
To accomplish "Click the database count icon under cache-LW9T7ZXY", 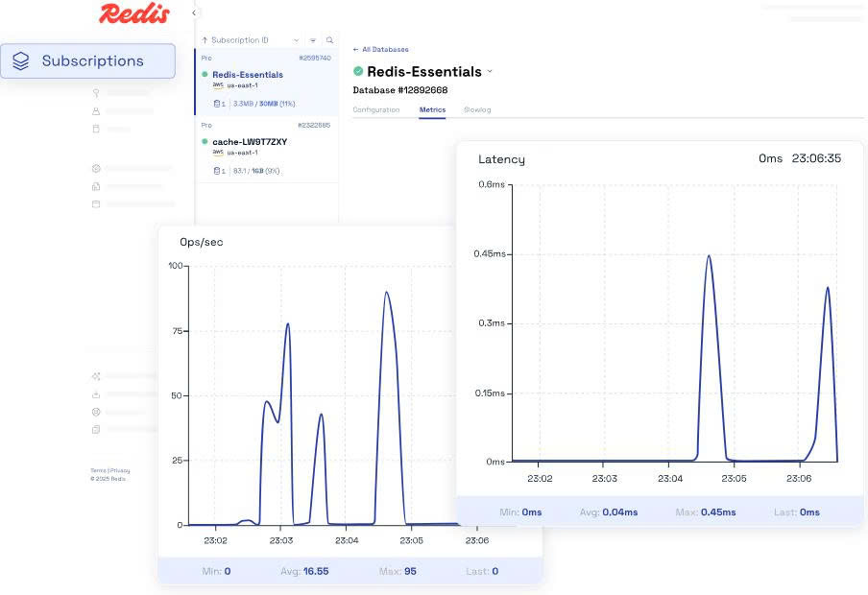I will pyautogui.click(x=218, y=171).
